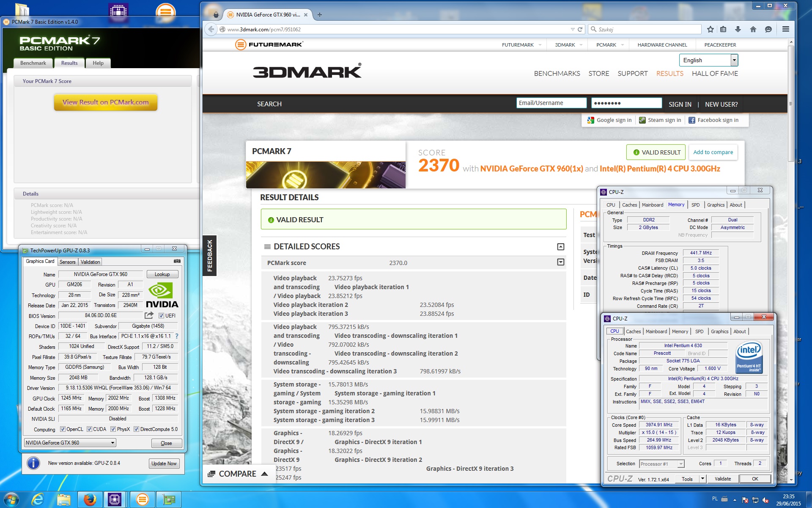Viewport: 812px width, 508px height.
Task: Click Update Now in GPU-Z
Action: 164,464
